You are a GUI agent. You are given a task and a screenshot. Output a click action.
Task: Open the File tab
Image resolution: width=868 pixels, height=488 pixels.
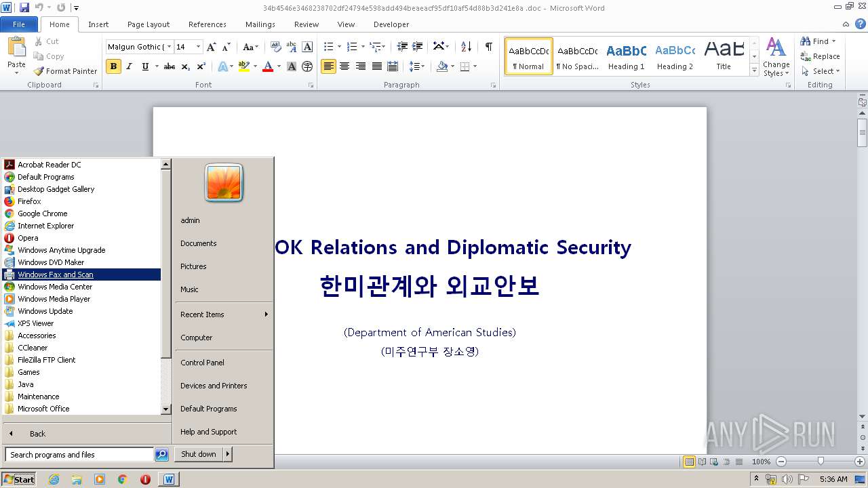point(19,24)
